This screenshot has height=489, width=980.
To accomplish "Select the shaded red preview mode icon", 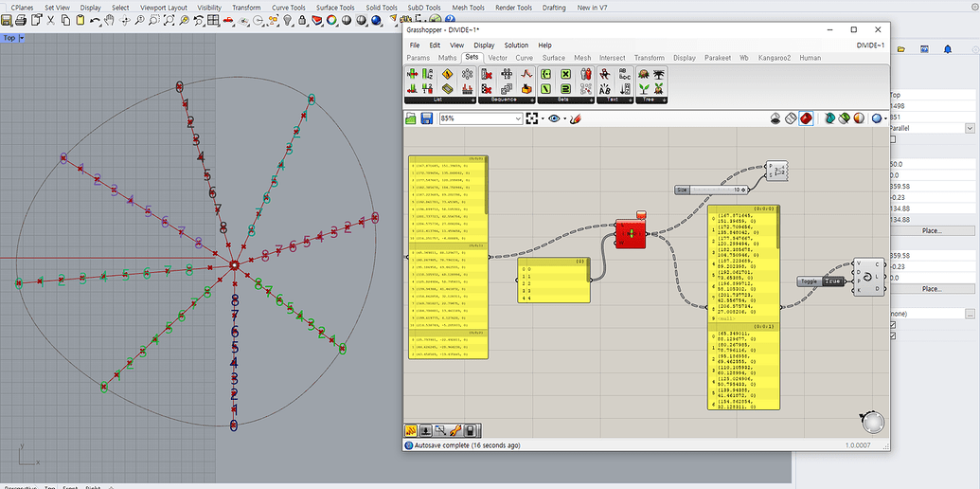I will point(806,118).
